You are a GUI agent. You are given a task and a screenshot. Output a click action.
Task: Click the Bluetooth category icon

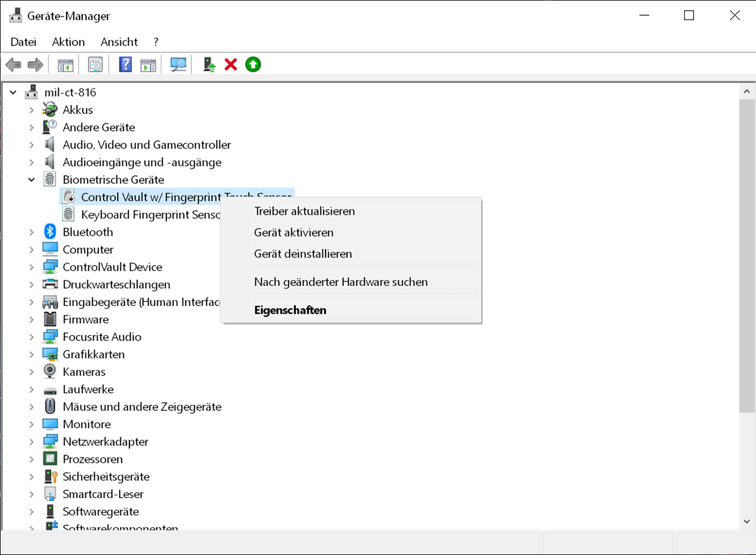50,232
